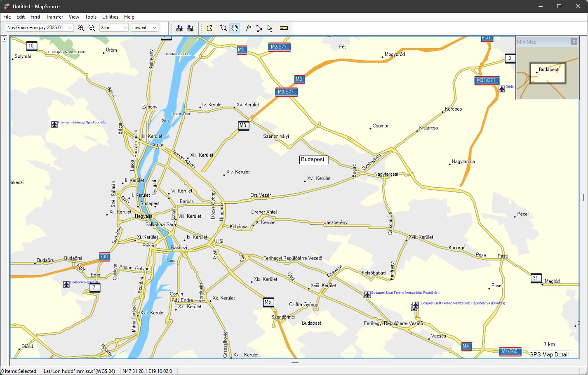Open the Transfer menu

pos(54,17)
